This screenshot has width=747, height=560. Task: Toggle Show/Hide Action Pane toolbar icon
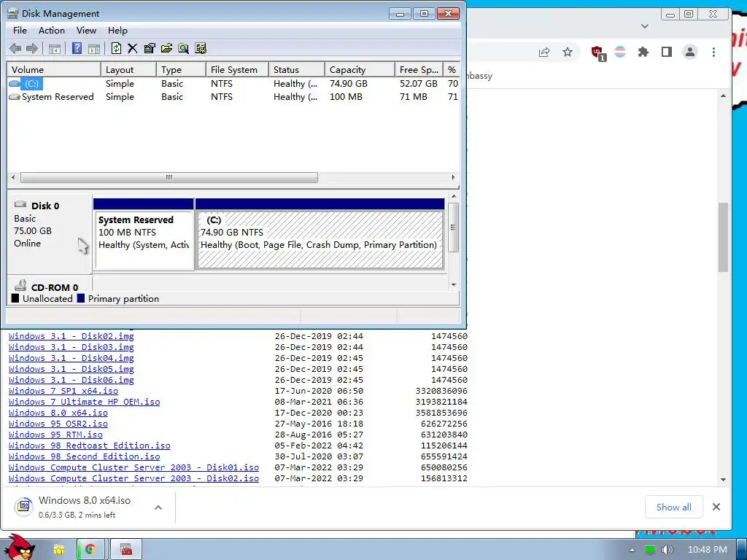pyautogui.click(x=94, y=49)
